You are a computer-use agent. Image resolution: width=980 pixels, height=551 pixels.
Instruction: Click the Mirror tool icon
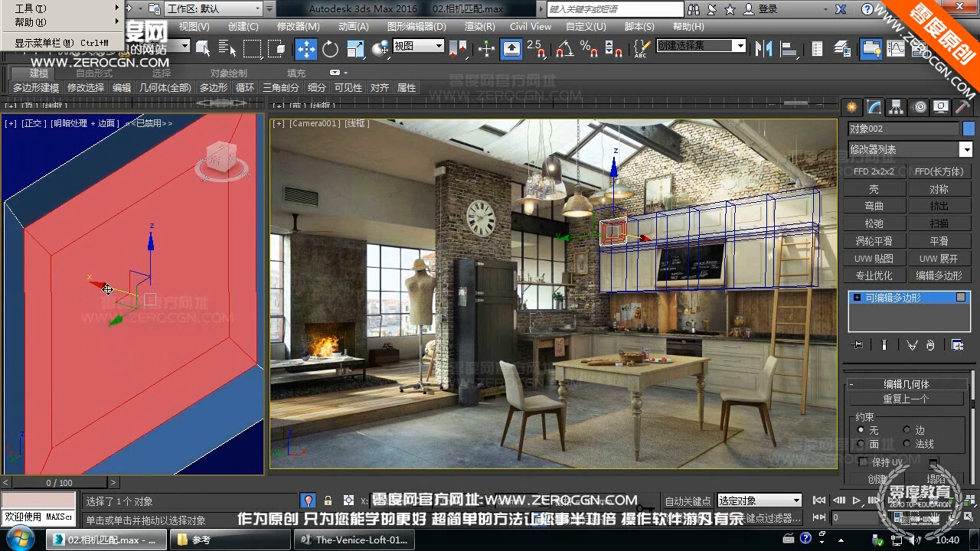[x=763, y=49]
